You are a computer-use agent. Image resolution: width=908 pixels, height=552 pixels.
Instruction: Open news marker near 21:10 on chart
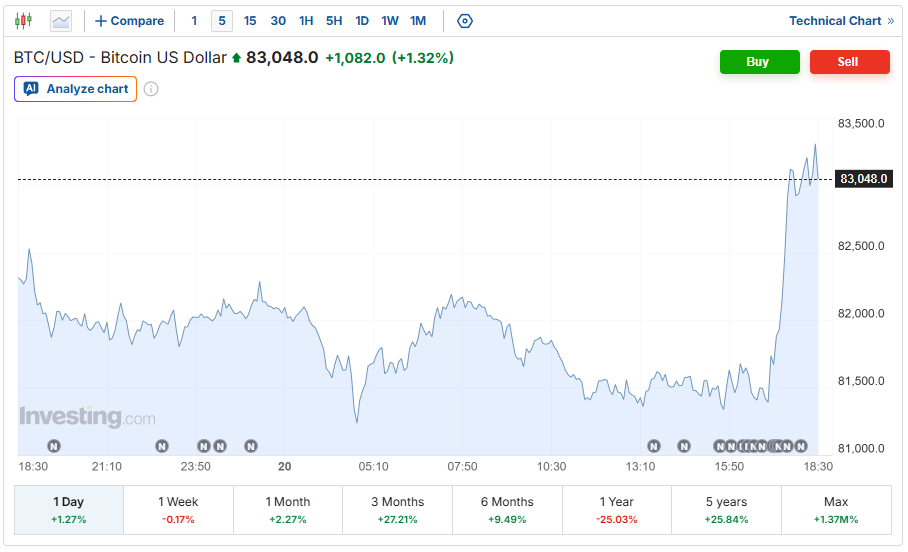[162, 446]
